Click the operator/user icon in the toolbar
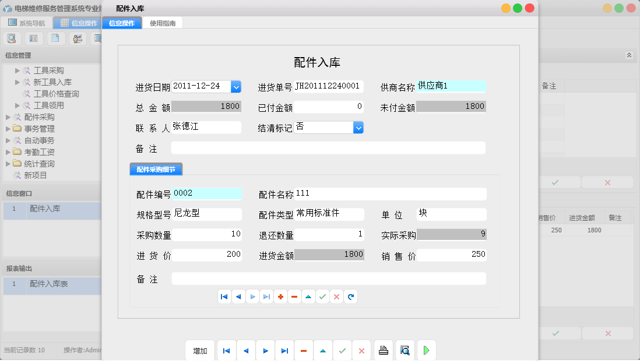The image size is (640, 364). [x=78, y=37]
